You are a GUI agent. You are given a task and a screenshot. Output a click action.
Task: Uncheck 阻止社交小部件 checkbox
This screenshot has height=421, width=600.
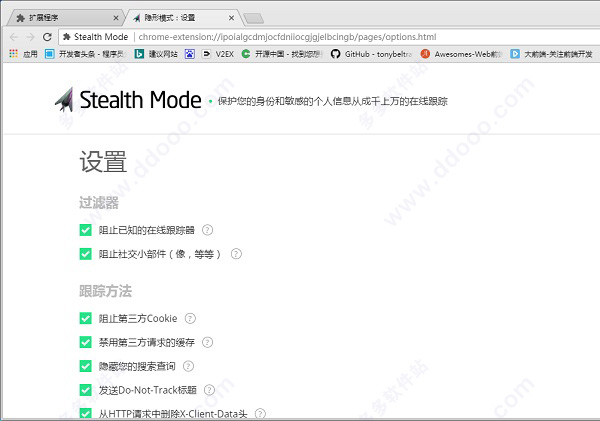(x=85, y=254)
